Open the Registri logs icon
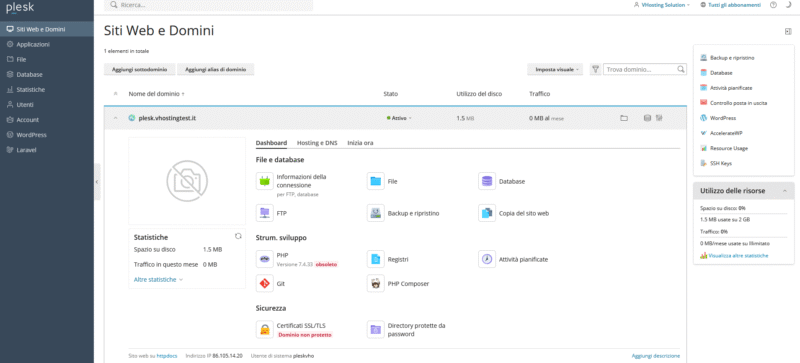The height and width of the screenshot is (363, 800). pos(376,259)
